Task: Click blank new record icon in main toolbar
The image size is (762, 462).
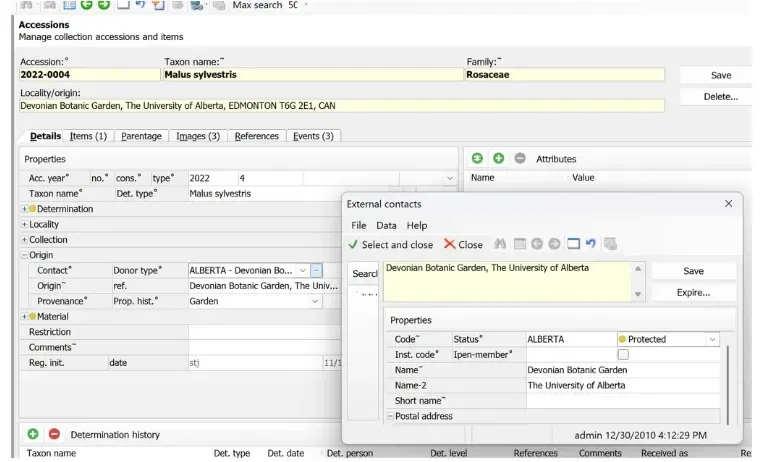Action: pos(123,5)
